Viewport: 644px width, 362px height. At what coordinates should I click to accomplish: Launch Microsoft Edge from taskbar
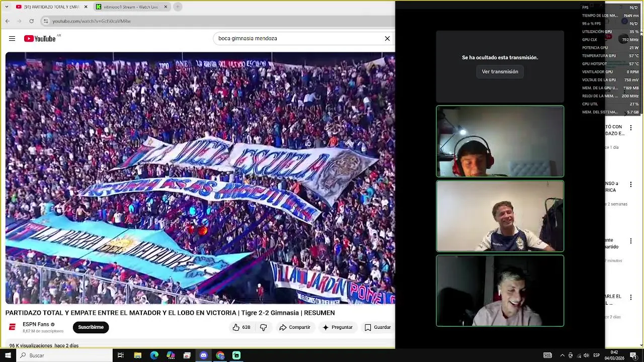154,355
